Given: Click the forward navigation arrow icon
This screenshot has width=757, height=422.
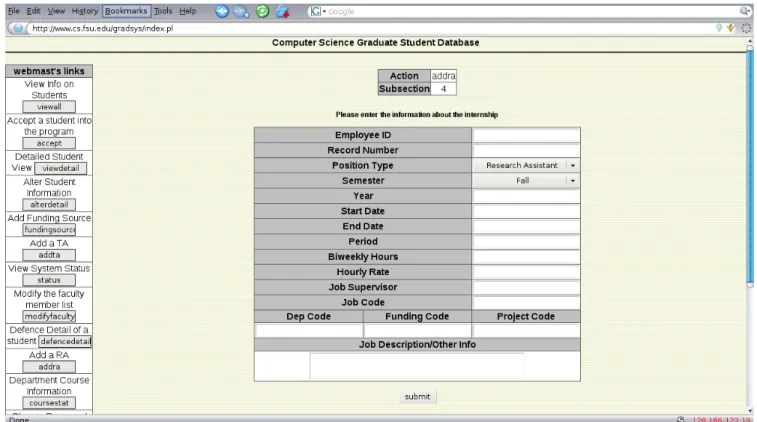Looking at the screenshot, I should 241,11.
